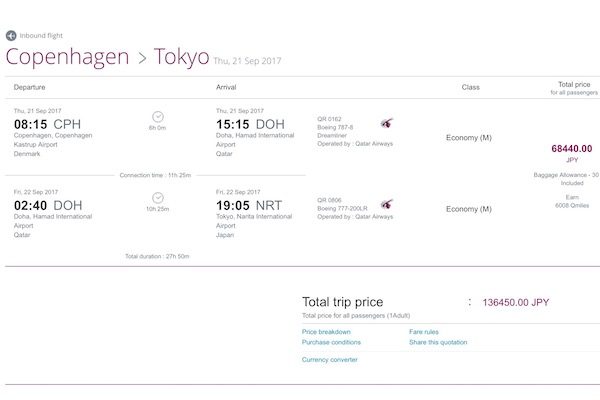Click the Qatar Airways logo beside QR 0806
The height and width of the screenshot is (400, 600).
click(387, 204)
